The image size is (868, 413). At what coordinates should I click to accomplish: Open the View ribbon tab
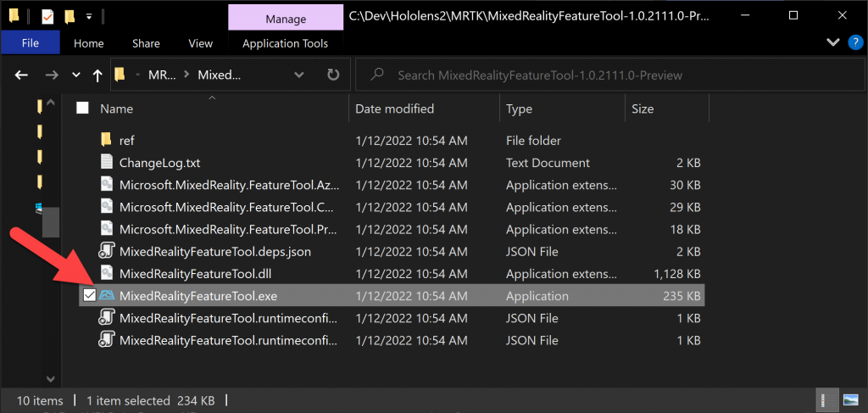pyautogui.click(x=200, y=43)
